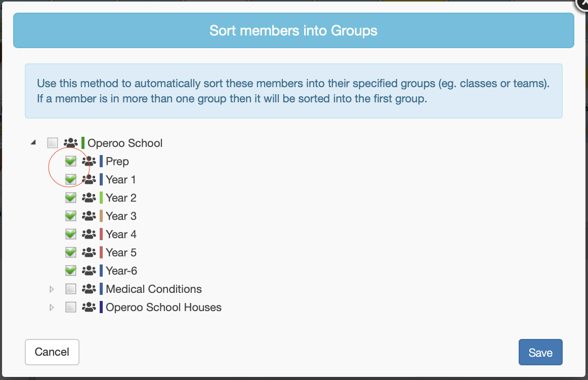The image size is (588, 380).
Task: Click the group icon beside Year-6
Action: pos(89,271)
